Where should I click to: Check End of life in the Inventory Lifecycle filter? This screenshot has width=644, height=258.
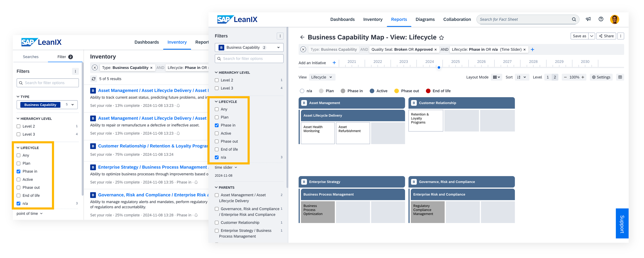[x=18, y=196]
